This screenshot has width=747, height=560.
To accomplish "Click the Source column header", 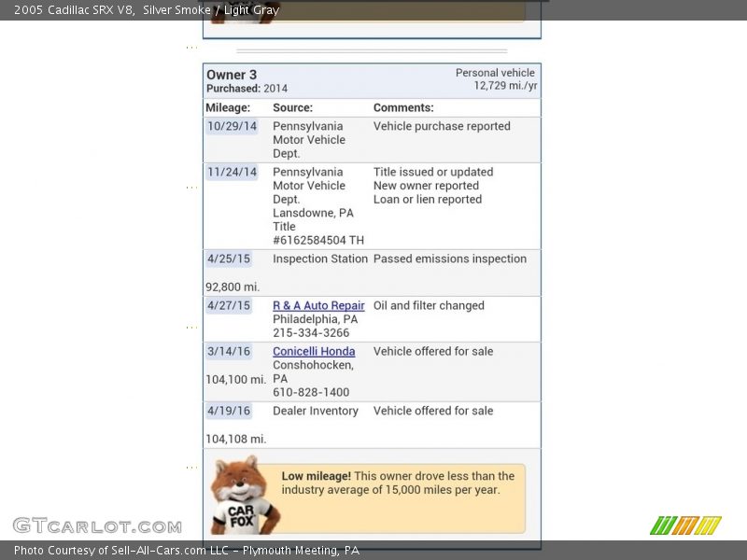I will point(292,107).
